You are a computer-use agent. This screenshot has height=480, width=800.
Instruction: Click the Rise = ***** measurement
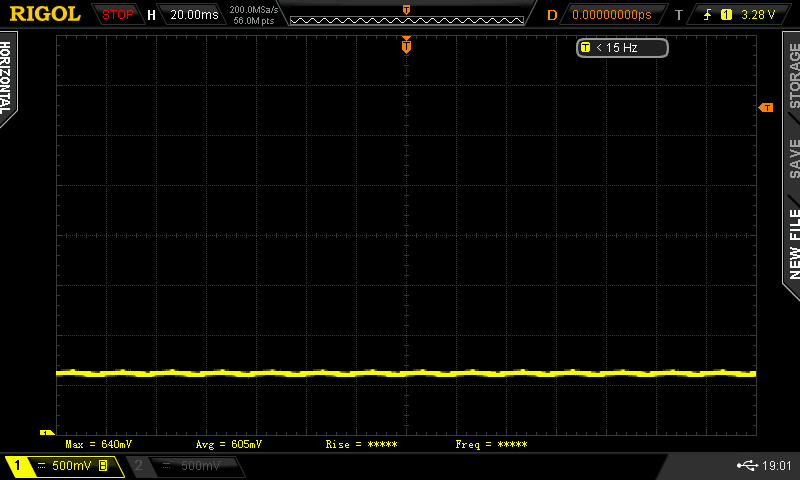click(361, 444)
